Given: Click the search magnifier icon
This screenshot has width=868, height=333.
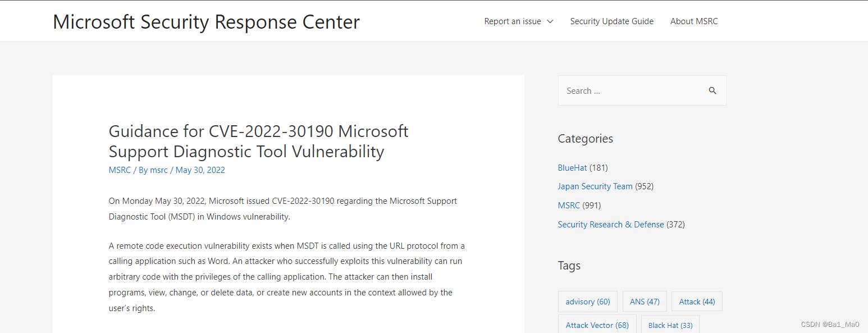Looking at the screenshot, I should coord(712,90).
